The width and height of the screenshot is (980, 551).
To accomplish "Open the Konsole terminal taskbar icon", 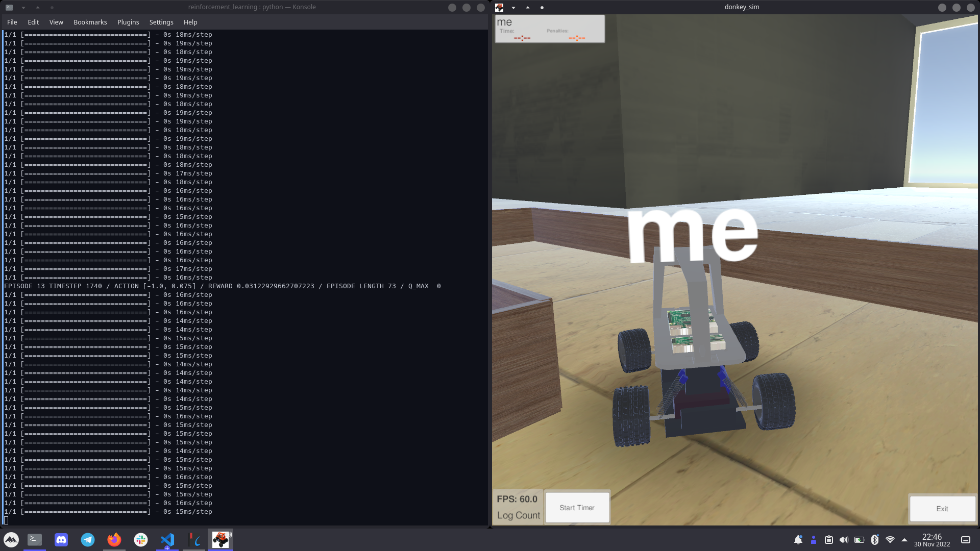I will pos(35,539).
